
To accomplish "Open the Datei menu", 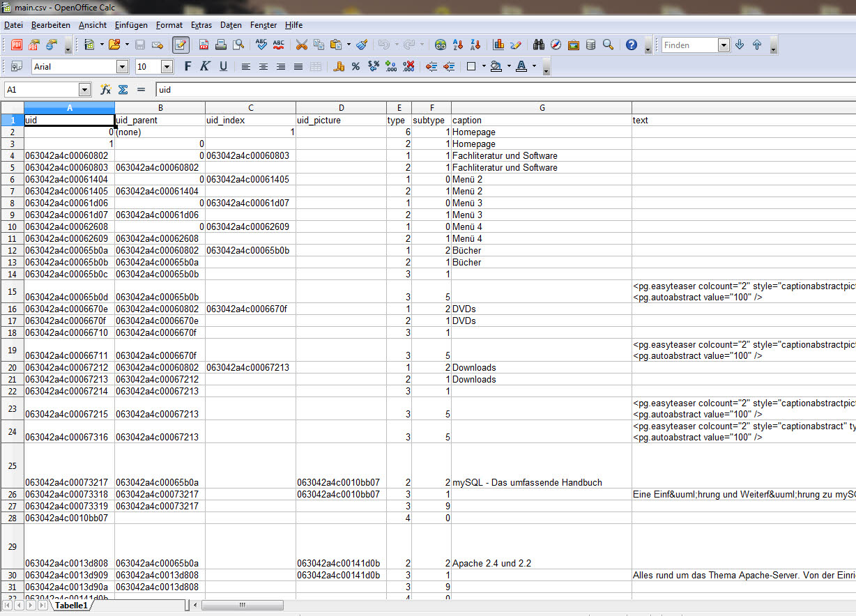I will coord(13,25).
